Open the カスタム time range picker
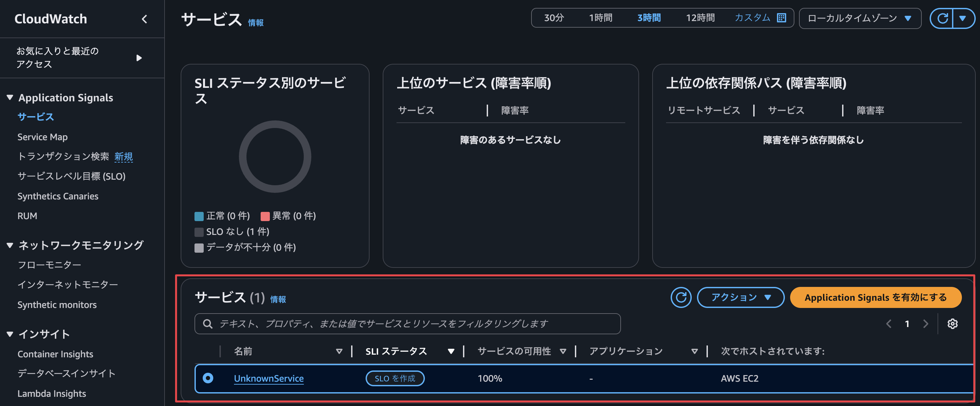 (752, 18)
